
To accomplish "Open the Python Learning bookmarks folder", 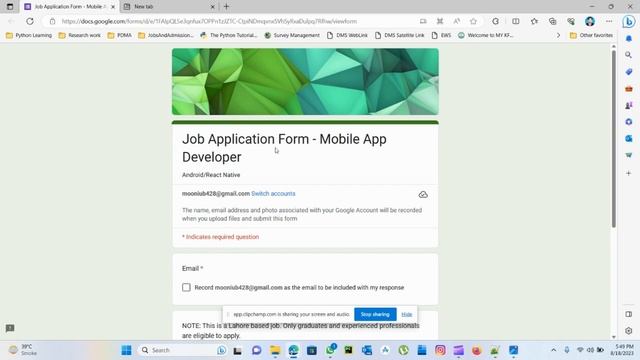I will 29,36.
